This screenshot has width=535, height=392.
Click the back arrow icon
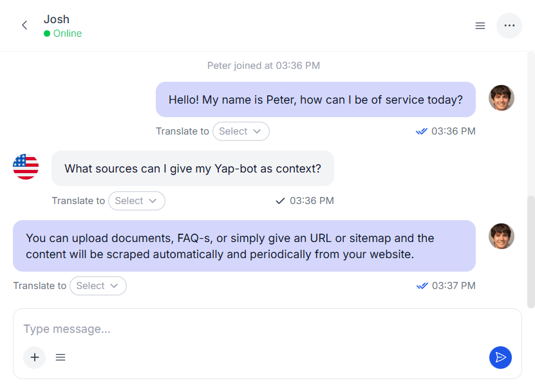24,26
